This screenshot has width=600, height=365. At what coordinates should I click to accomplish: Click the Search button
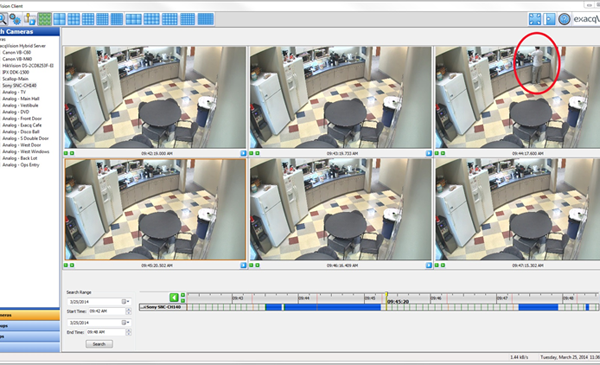(99, 344)
